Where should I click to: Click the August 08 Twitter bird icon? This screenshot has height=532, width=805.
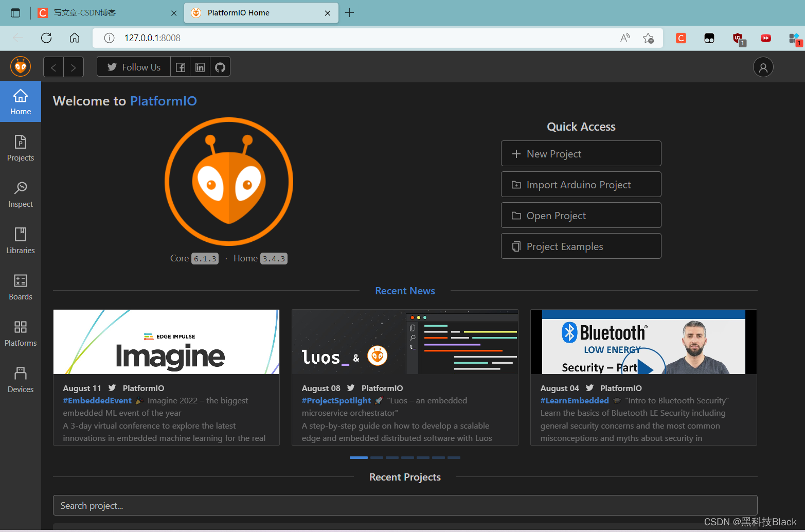[x=351, y=387]
